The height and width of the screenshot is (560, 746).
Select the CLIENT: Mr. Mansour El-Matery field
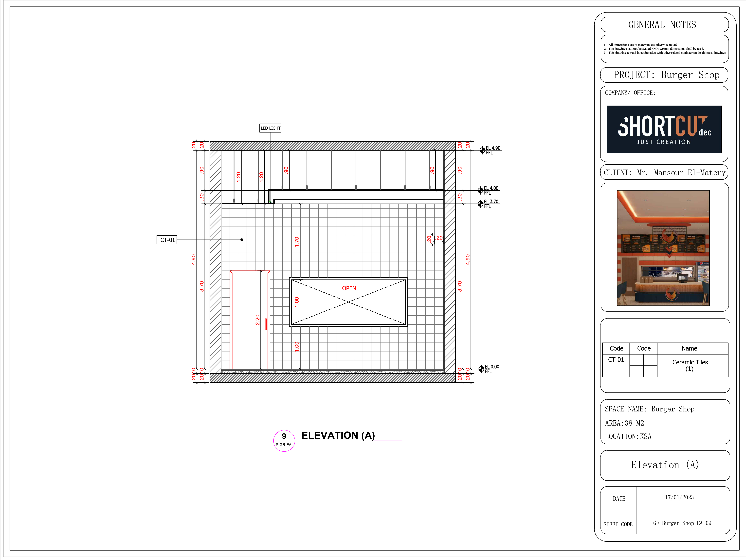pyautogui.click(x=664, y=172)
